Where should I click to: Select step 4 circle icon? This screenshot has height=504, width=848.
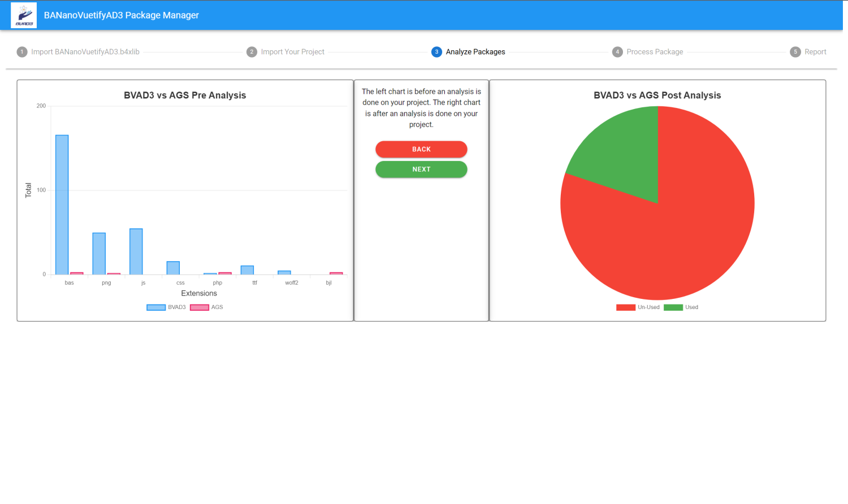[617, 52]
